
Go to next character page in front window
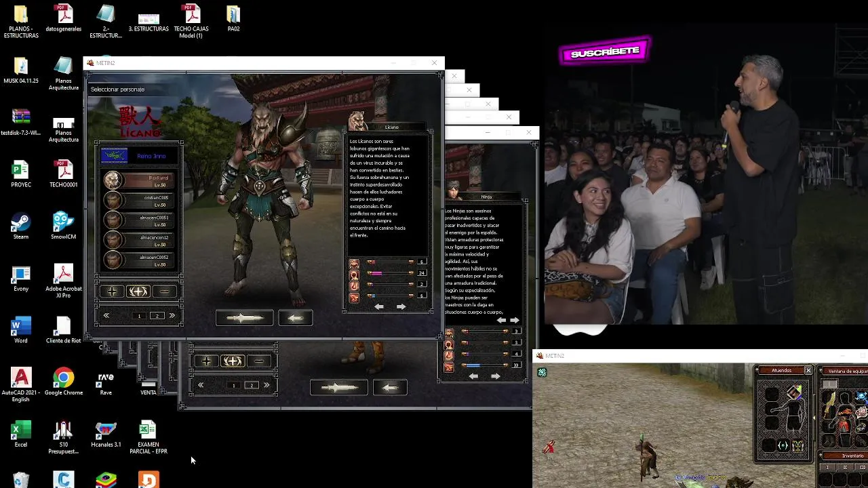pyautogui.click(x=172, y=316)
